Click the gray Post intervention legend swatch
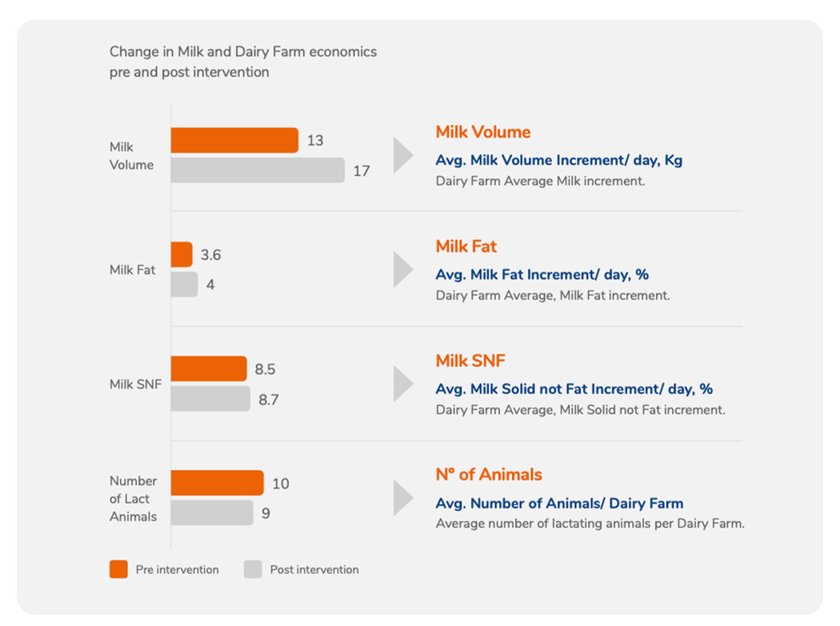 pyautogui.click(x=253, y=569)
